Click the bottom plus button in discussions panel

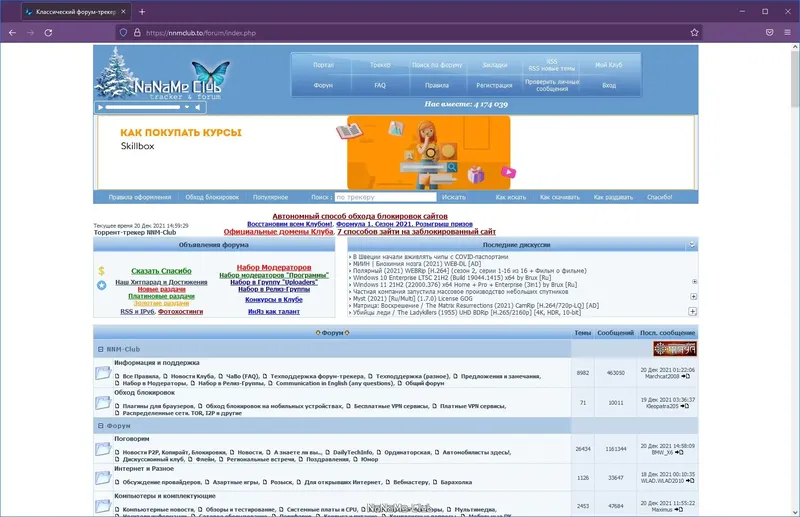pyautogui.click(x=692, y=311)
